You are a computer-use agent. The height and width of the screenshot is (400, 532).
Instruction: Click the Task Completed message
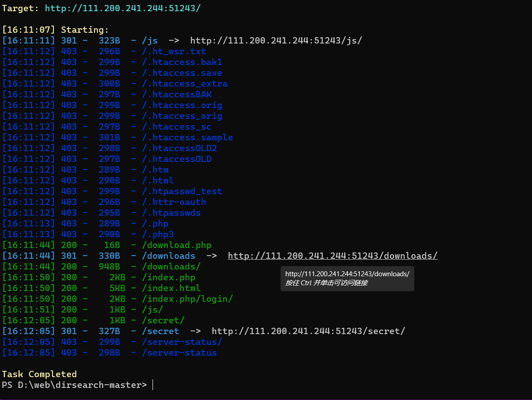tap(39, 374)
